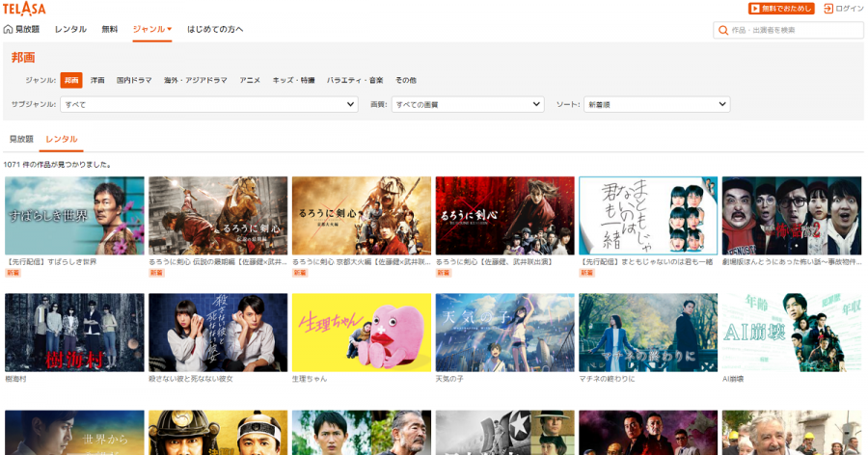Click the login door icon
This screenshot has width=868, height=455.
(x=828, y=9)
